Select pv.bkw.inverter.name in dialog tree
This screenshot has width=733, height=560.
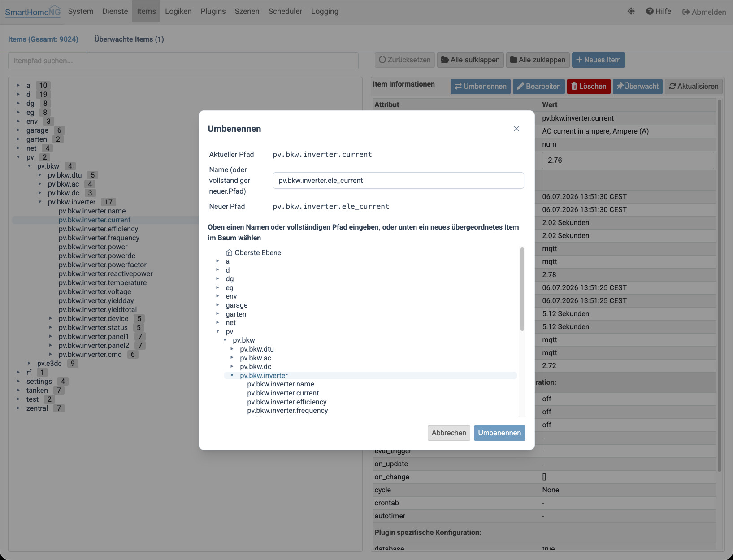(281, 384)
